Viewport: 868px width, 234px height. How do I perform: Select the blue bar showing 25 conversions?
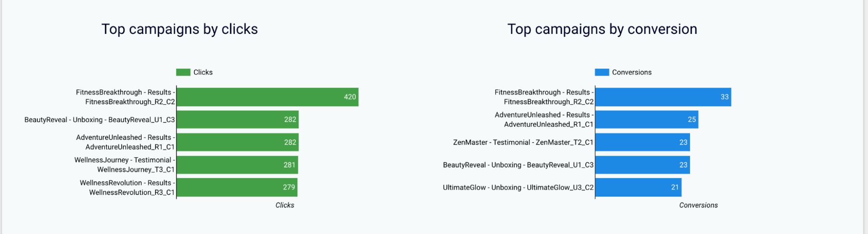coord(647,119)
